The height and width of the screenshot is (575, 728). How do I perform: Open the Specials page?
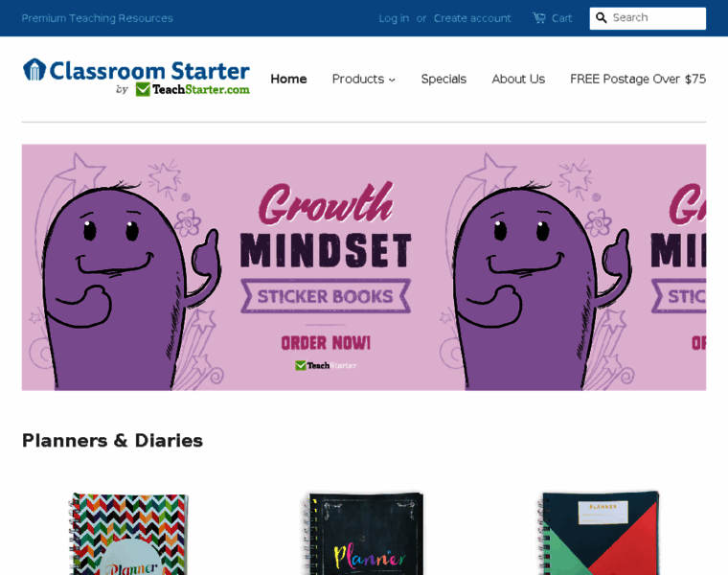pos(444,79)
